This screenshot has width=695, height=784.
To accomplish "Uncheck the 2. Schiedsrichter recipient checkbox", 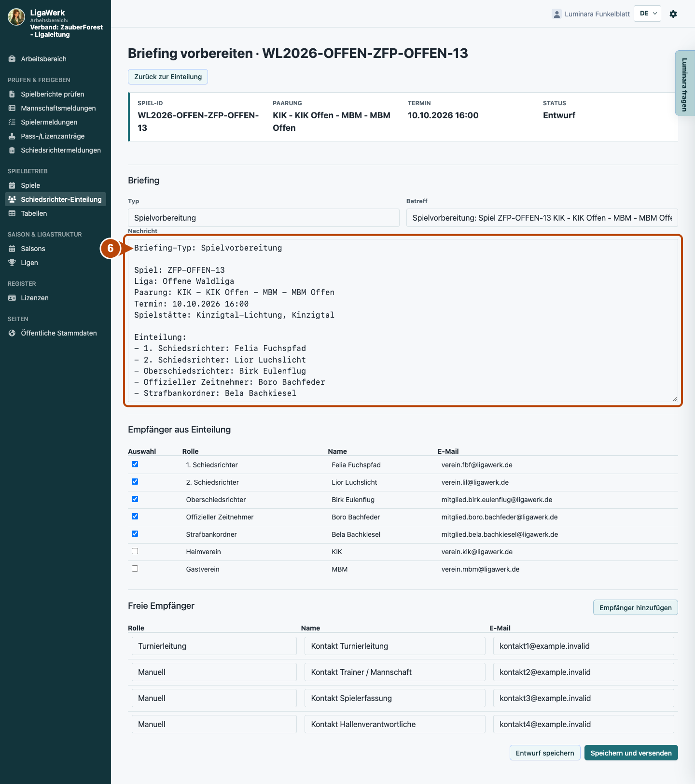I will (x=135, y=482).
